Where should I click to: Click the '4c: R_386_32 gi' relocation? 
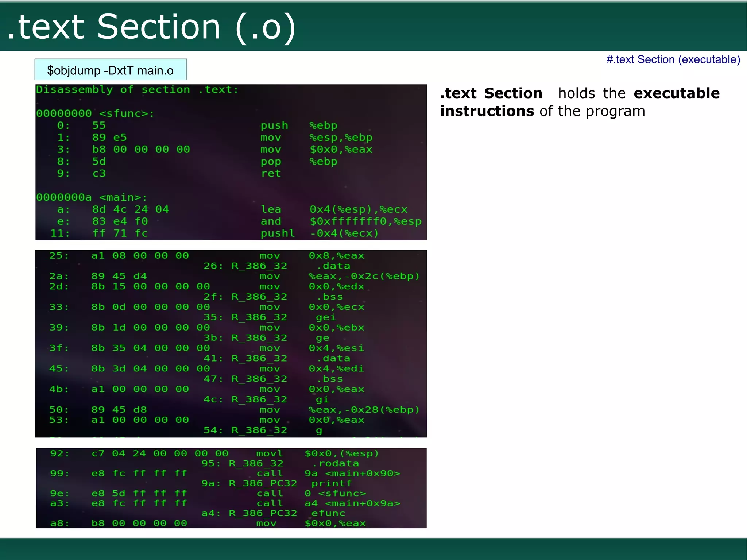click(x=266, y=399)
